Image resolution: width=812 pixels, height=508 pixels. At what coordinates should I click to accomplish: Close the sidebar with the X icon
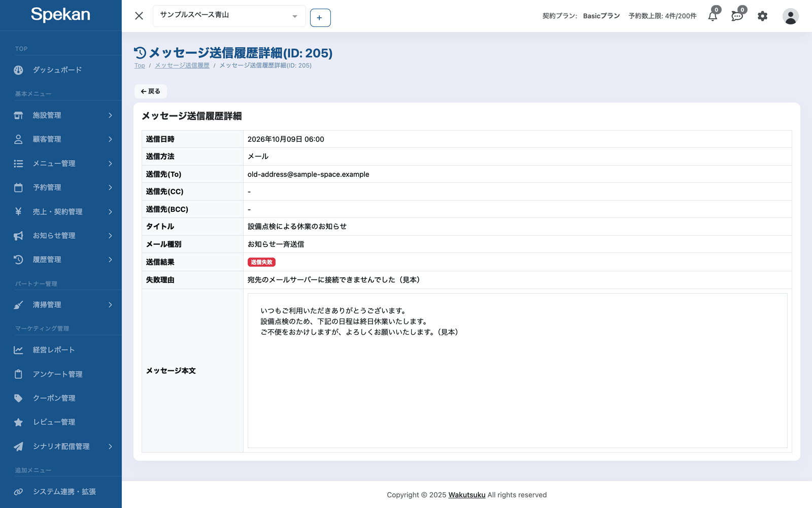click(139, 16)
